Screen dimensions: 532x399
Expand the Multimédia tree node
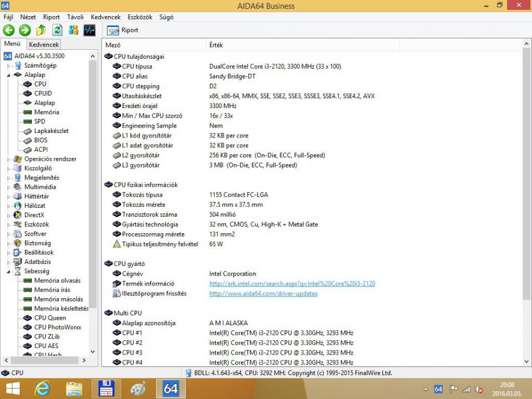pyautogui.click(x=8, y=187)
